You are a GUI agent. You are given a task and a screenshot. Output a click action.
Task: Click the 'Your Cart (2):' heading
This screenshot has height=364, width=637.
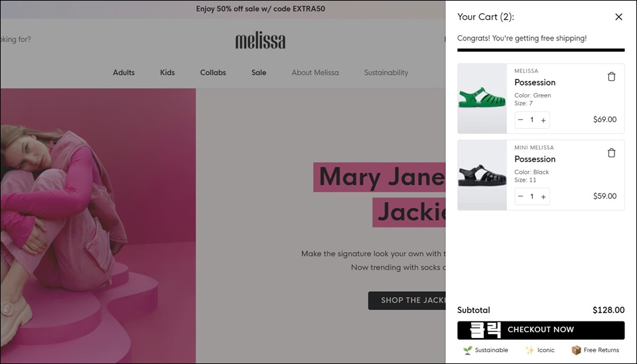pos(486,17)
